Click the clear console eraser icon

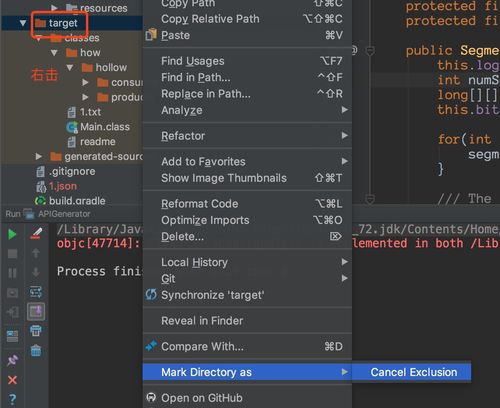[36, 234]
